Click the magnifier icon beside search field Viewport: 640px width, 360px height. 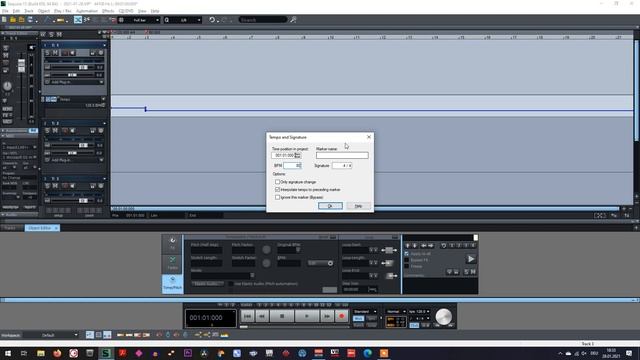(293, 20)
